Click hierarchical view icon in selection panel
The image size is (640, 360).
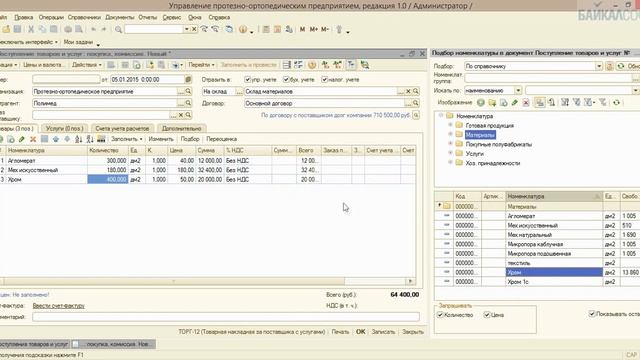[x=540, y=102]
